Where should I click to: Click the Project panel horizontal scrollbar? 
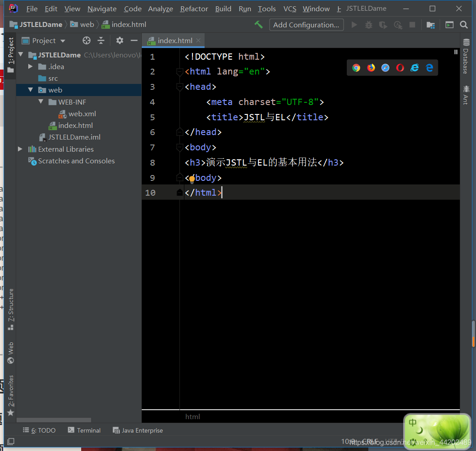pyautogui.click(x=54, y=420)
